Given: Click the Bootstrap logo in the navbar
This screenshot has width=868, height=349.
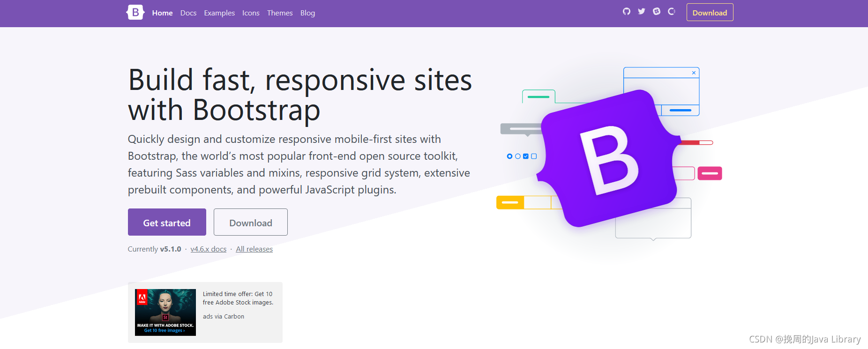Looking at the screenshot, I should click(135, 12).
